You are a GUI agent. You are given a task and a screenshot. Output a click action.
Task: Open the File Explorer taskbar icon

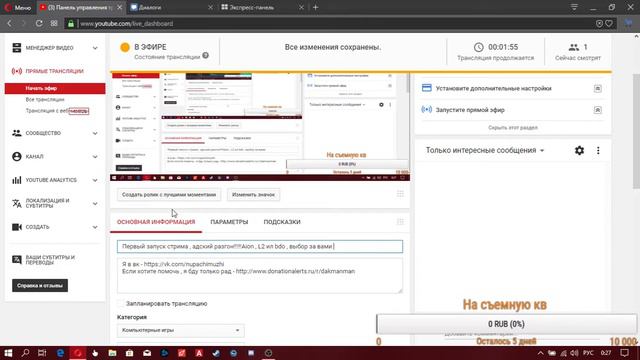click(112, 353)
